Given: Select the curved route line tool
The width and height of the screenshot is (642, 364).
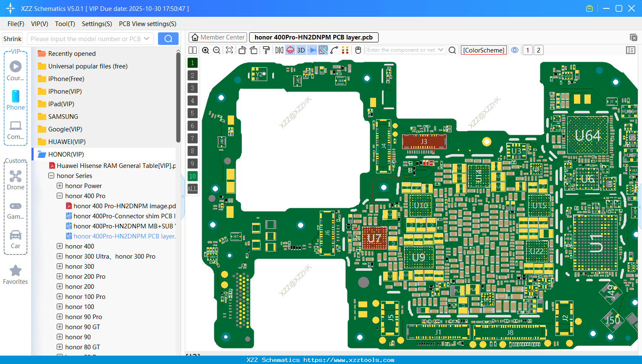Looking at the screenshot, I should click(334, 50).
